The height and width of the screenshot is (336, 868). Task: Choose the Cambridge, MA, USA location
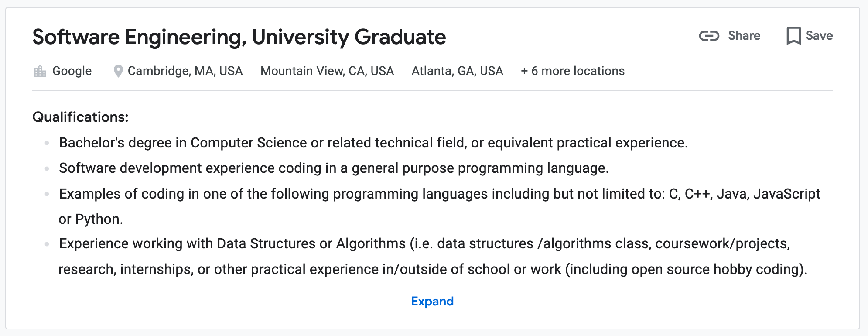[x=185, y=71]
